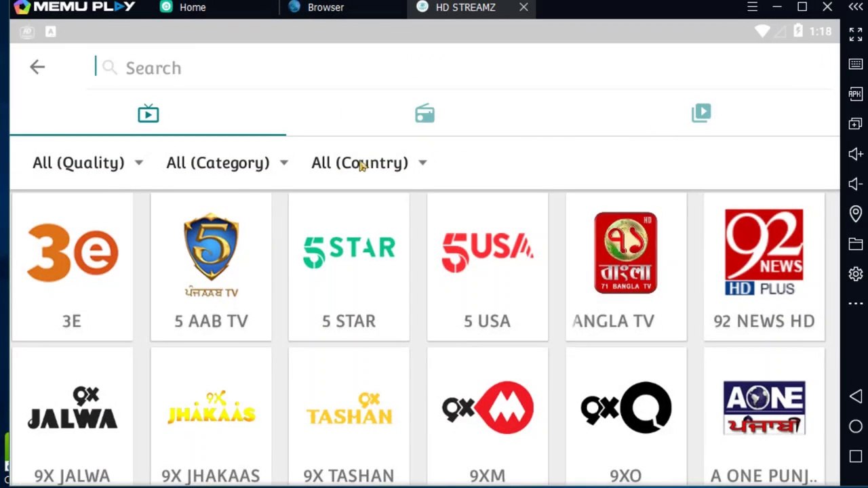This screenshot has width=868, height=488.
Task: Open the 9XM channel
Action: [487, 418]
